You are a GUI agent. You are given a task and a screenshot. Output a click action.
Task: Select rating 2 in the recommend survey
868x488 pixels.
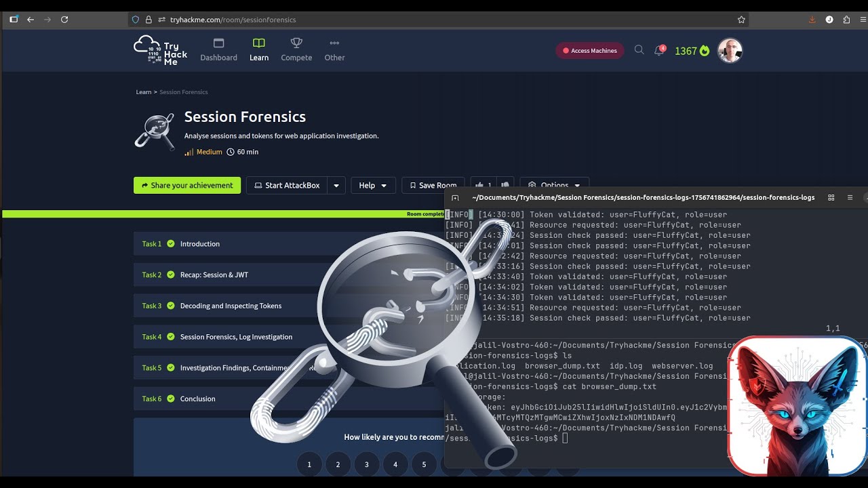[338, 464]
